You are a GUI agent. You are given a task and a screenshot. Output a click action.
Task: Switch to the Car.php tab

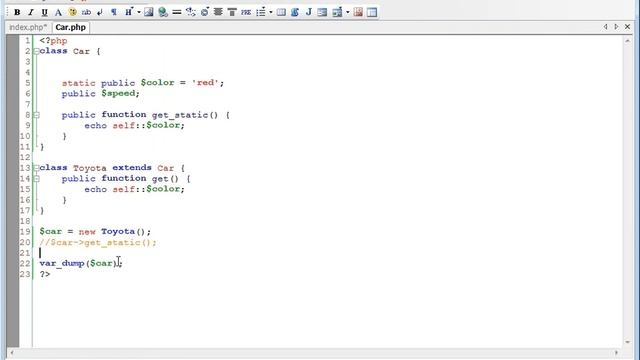click(x=71, y=27)
